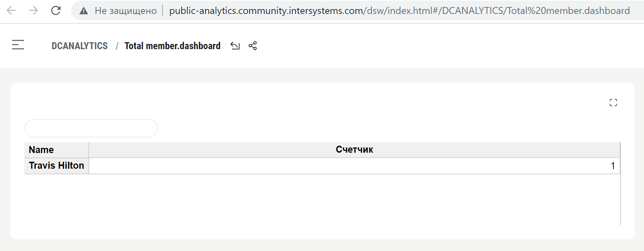Viewport: 644px width, 251px height.
Task: Click the back-arrow icon beside the dashboard title
Action: click(x=235, y=45)
